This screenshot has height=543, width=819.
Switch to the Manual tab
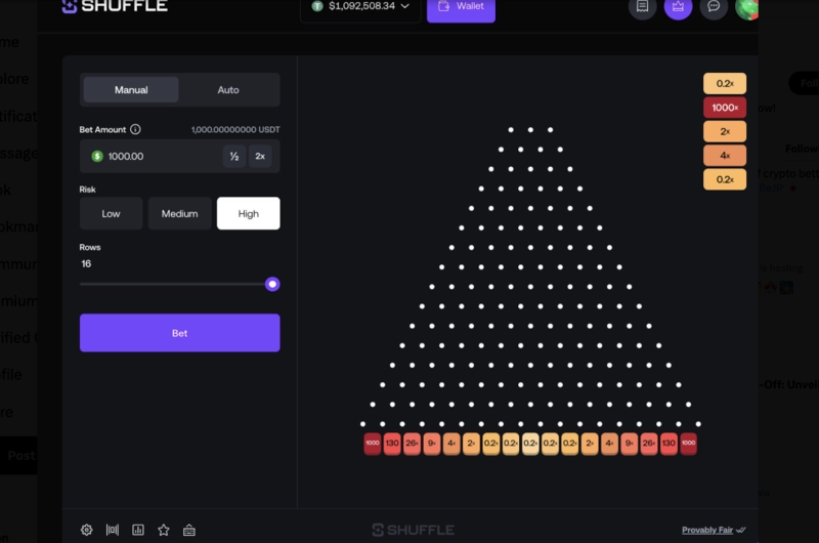pos(131,90)
